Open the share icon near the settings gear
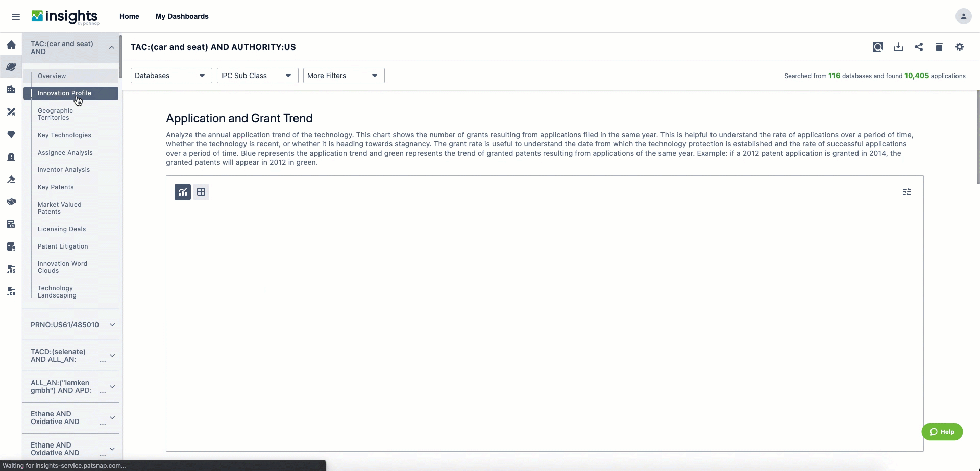This screenshot has width=980, height=471. point(919,47)
